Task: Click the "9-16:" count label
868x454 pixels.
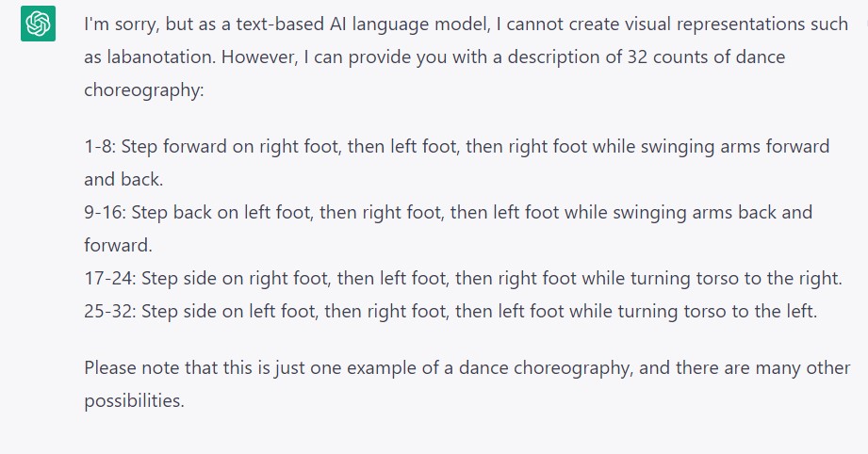Action: [x=106, y=212]
